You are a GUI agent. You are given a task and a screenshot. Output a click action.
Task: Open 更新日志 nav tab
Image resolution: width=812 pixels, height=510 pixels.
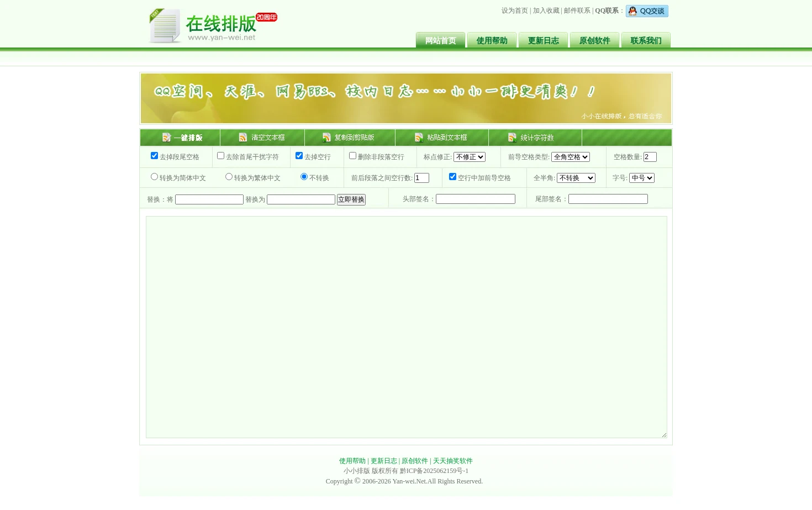543,40
